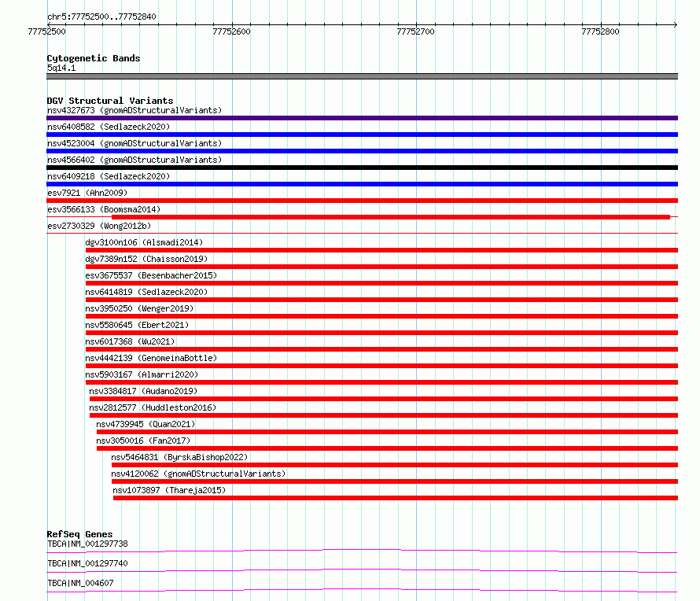The width and height of the screenshot is (700, 601).
Task: Open nsv4739945 (Quan2021) variant
Action: click(146, 424)
